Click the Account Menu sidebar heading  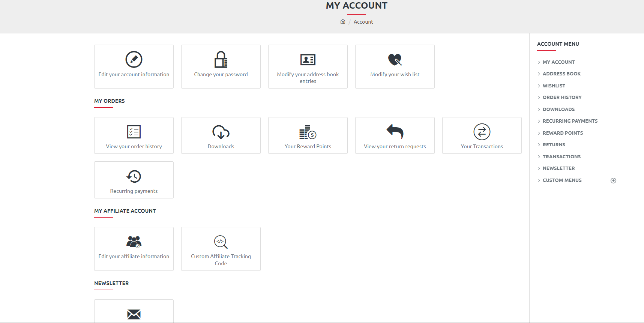[558, 44]
